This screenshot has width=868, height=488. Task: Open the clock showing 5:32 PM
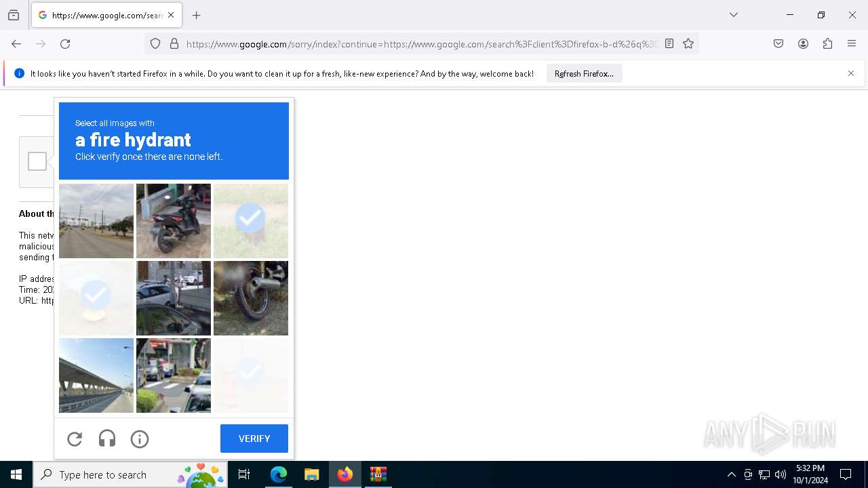tap(810, 474)
